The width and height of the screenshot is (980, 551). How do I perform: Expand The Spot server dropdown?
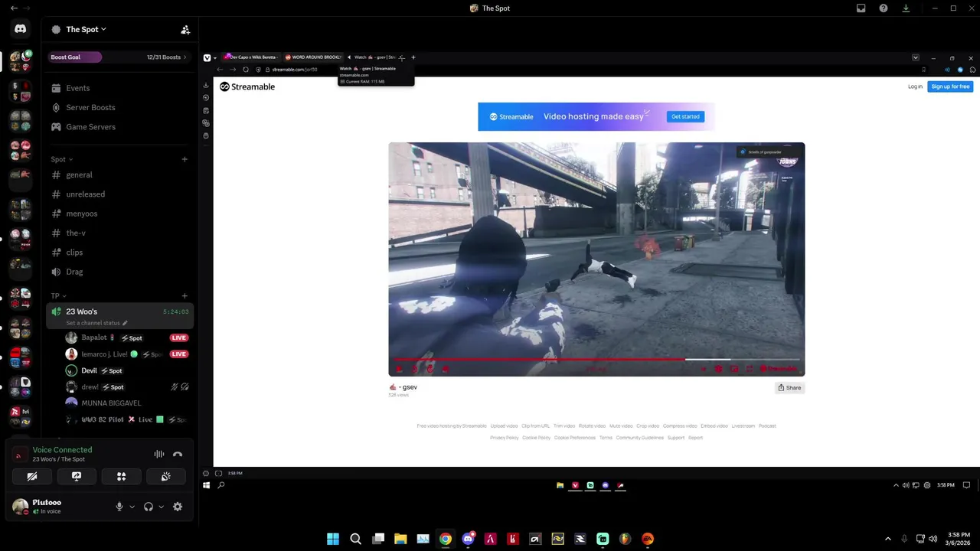pos(86,29)
